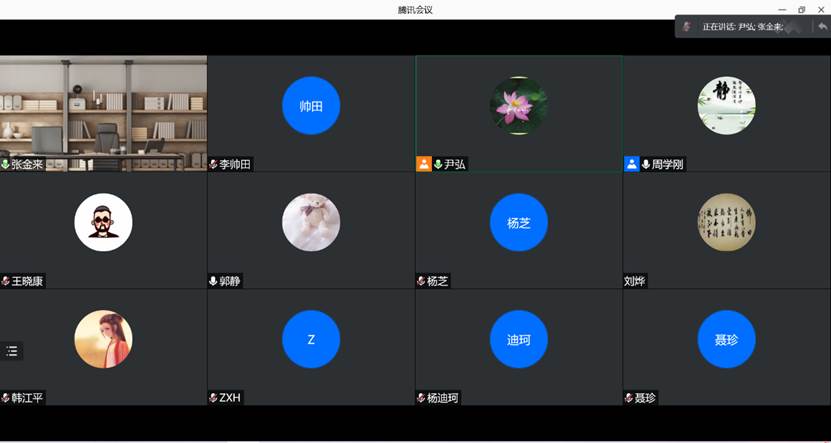The width and height of the screenshot is (831, 443).
Task: Click the reply arrow in speaking notification
Action: click(822, 26)
